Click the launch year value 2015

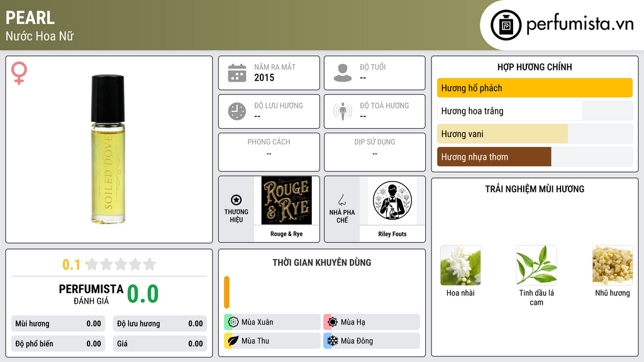[264, 77]
